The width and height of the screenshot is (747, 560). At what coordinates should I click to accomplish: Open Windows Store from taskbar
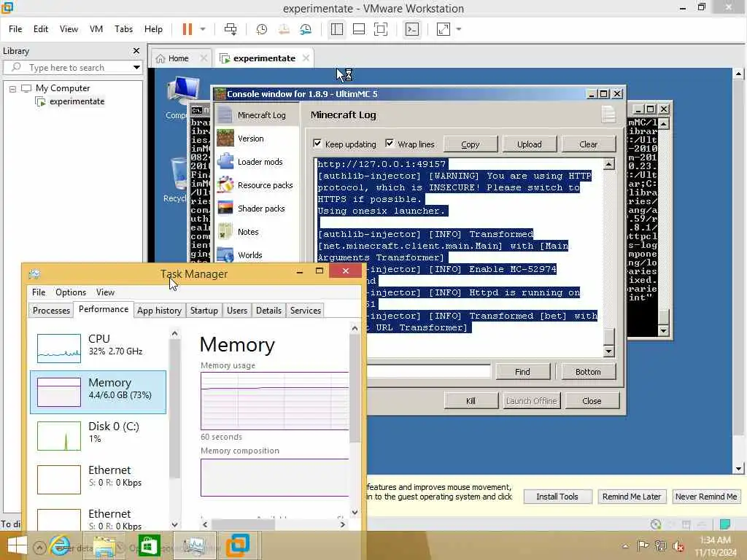pos(149,545)
